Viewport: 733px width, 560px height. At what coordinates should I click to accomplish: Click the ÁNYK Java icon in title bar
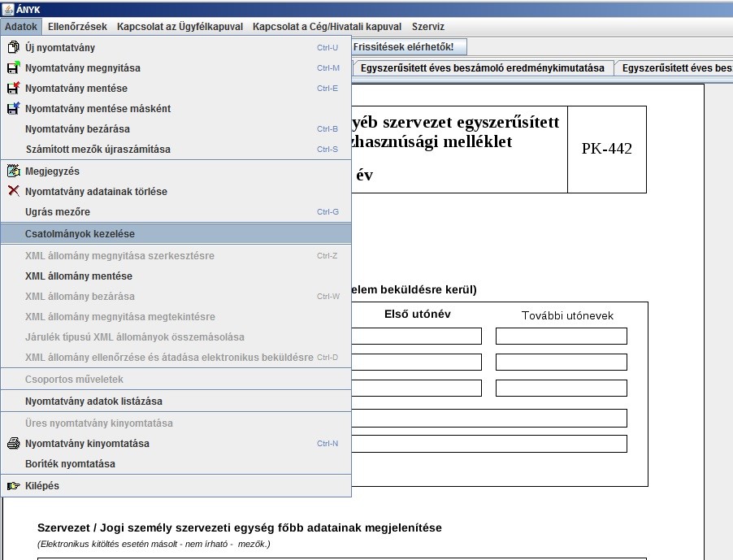pyautogui.click(x=7, y=10)
